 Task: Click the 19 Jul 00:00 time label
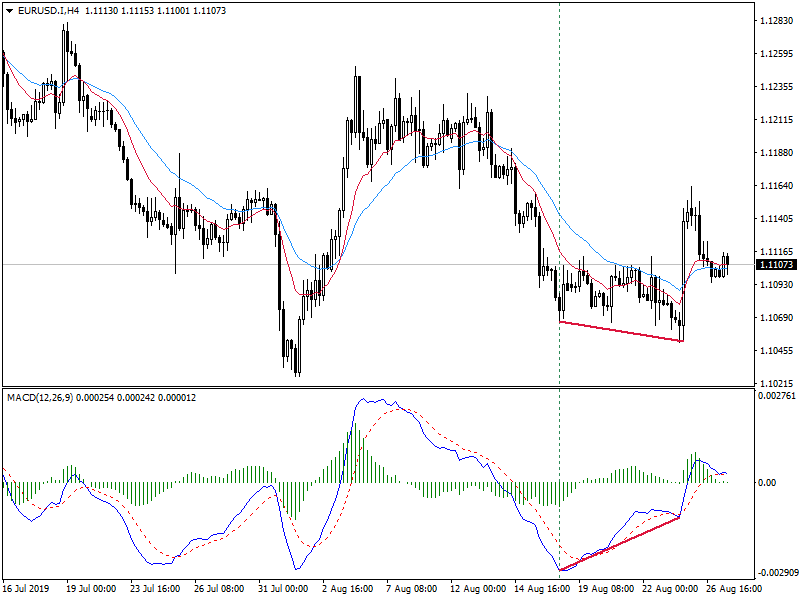[x=91, y=589]
